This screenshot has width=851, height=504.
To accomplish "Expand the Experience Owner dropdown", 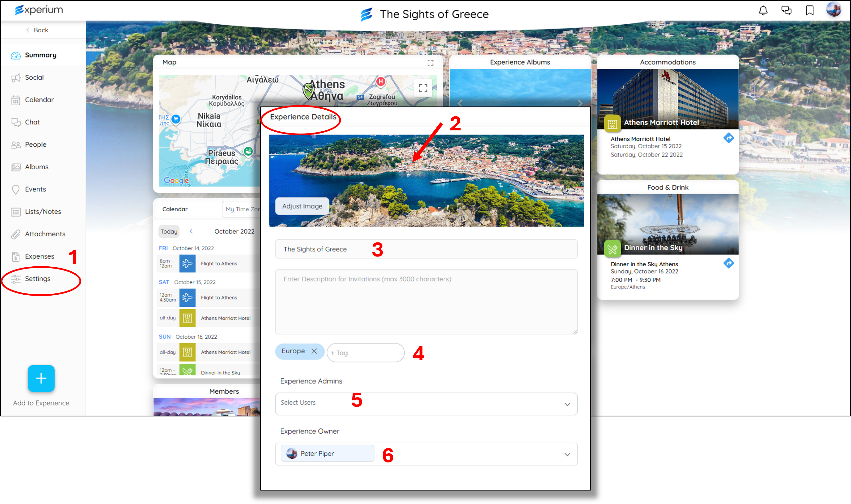I will (x=567, y=454).
